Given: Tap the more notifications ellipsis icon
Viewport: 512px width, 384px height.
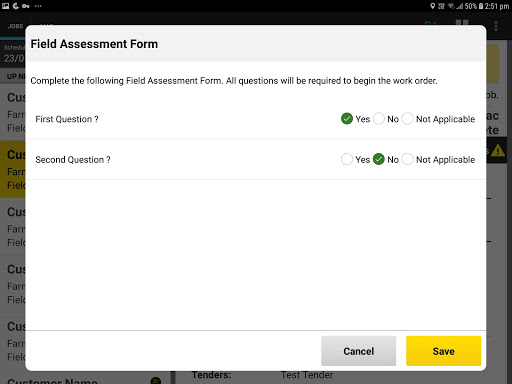Looking at the screenshot, I should click(x=38, y=6).
